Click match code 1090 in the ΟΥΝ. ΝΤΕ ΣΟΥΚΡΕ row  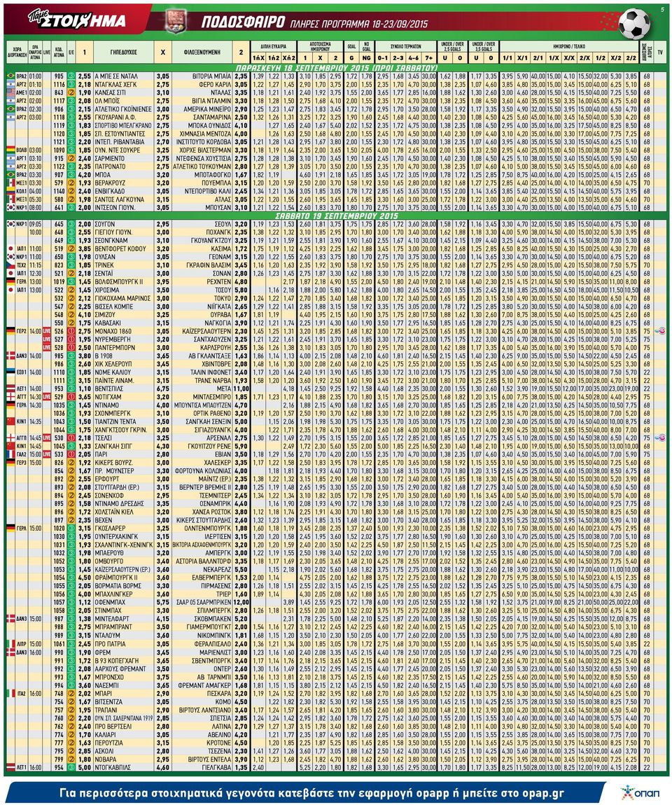[x=59, y=150]
